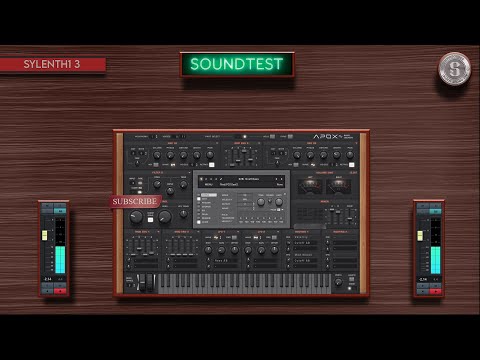Enable the Phaser effect checkbox
This screenshot has height=360, width=480.
199,203
